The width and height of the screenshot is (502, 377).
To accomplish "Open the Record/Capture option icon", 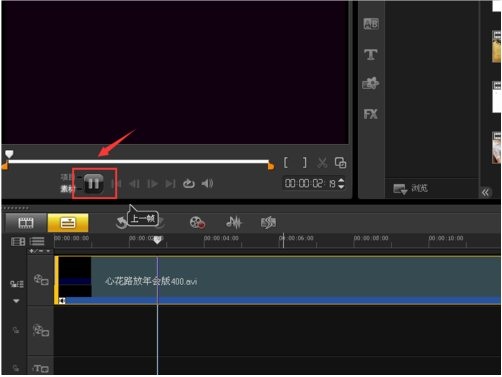I will tap(197, 223).
